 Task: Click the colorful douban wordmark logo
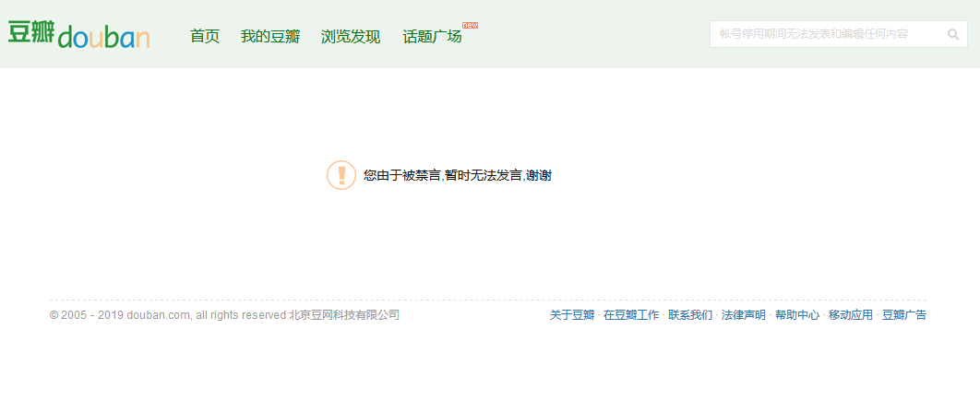point(103,38)
